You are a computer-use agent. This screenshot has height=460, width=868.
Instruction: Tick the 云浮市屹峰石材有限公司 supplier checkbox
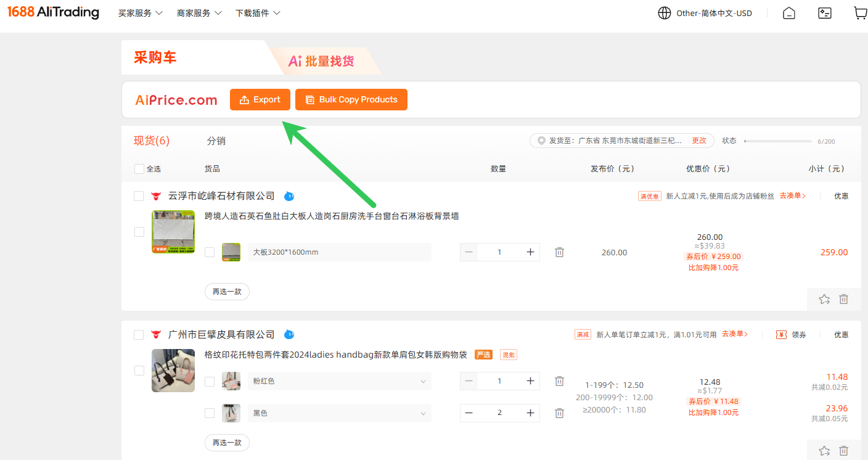point(139,196)
